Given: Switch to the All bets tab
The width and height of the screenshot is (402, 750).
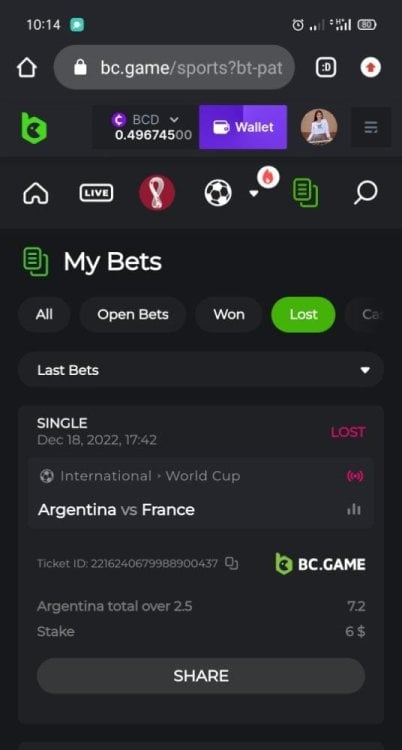Looking at the screenshot, I should [44, 315].
